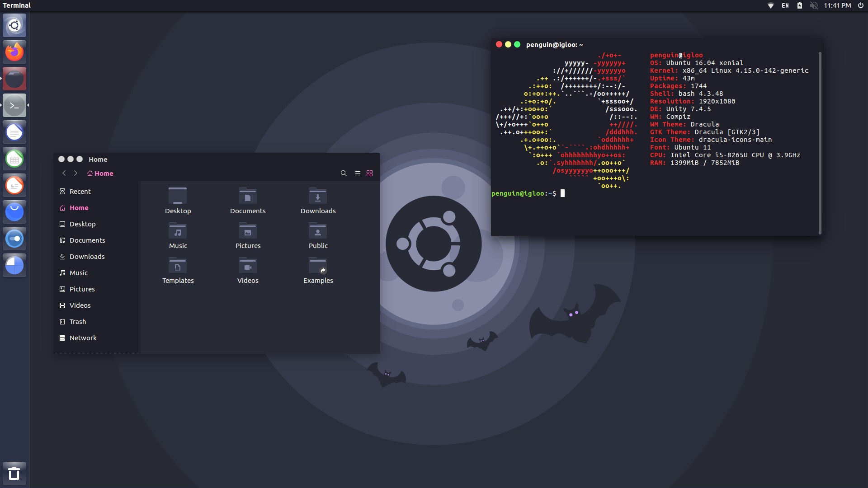
Task: Maximize the Files window
Action: click(80, 159)
